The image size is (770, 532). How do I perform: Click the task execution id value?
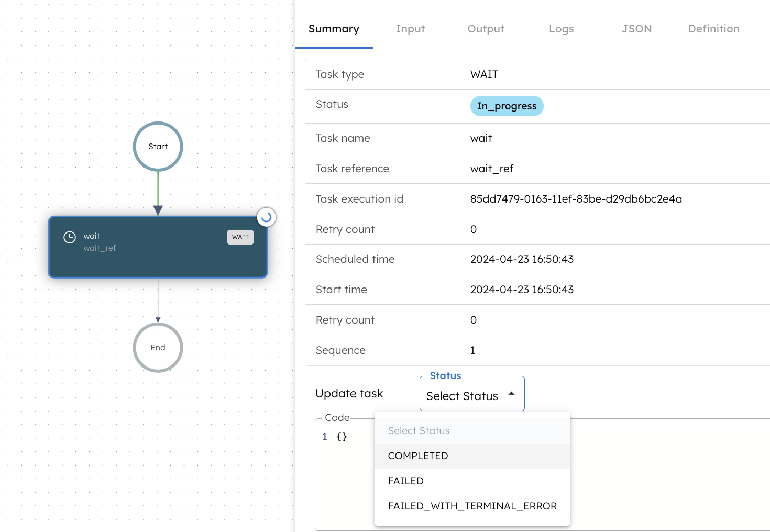(576, 199)
